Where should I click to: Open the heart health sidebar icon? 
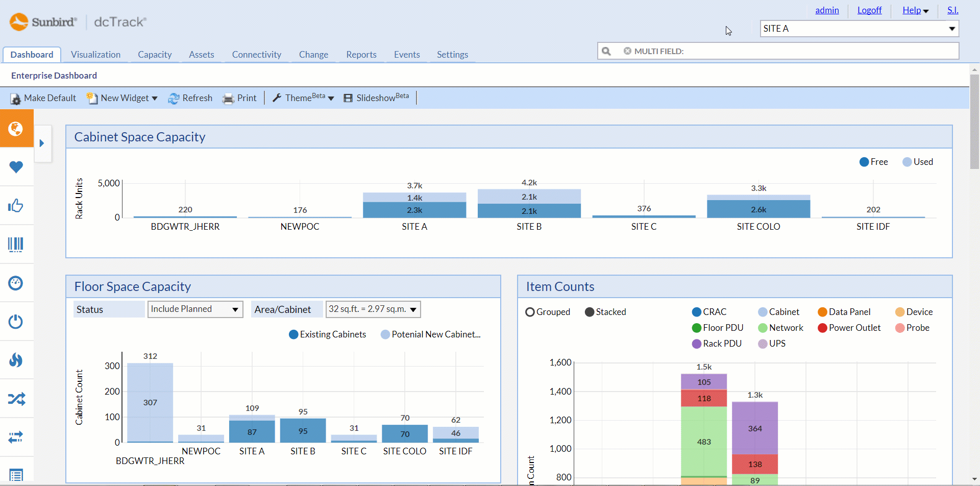click(x=16, y=167)
